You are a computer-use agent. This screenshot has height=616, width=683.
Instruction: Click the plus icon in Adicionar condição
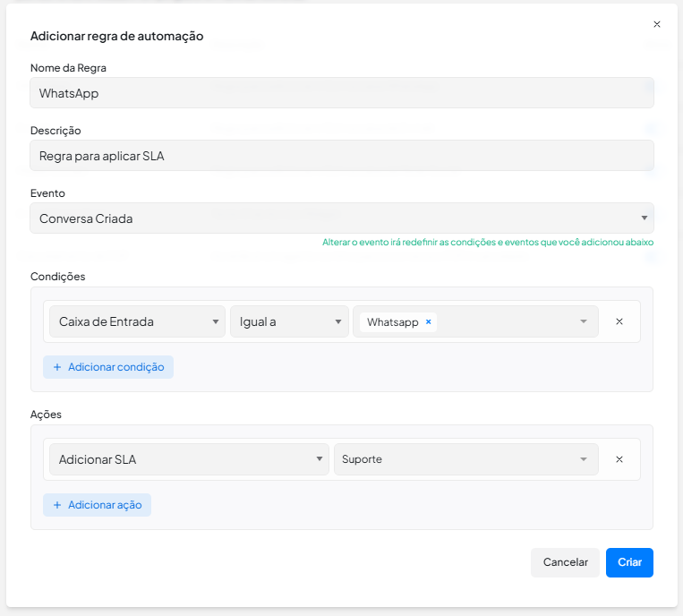point(57,367)
